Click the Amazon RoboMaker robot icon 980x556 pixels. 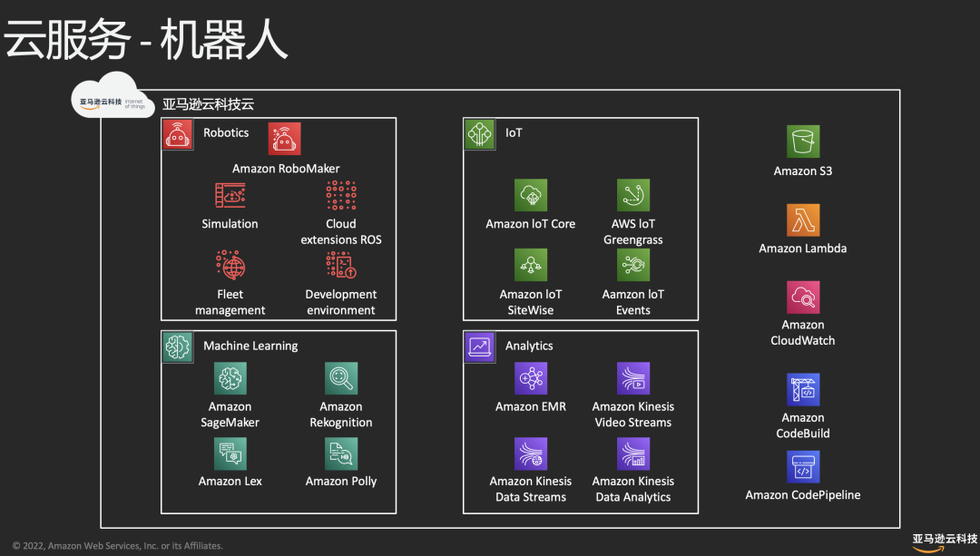click(284, 138)
